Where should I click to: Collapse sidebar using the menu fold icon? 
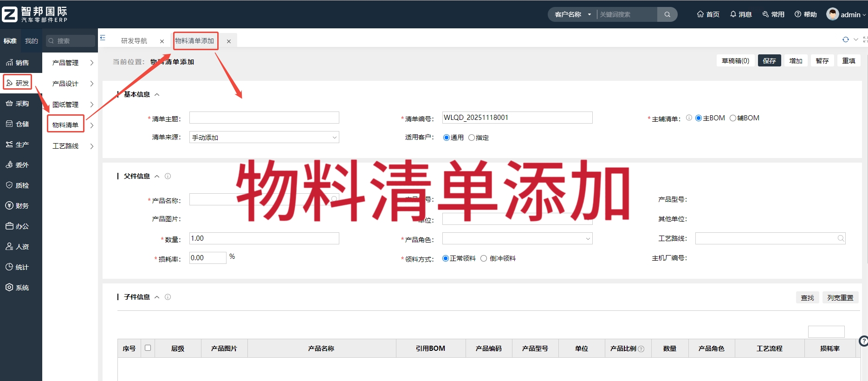(x=103, y=38)
